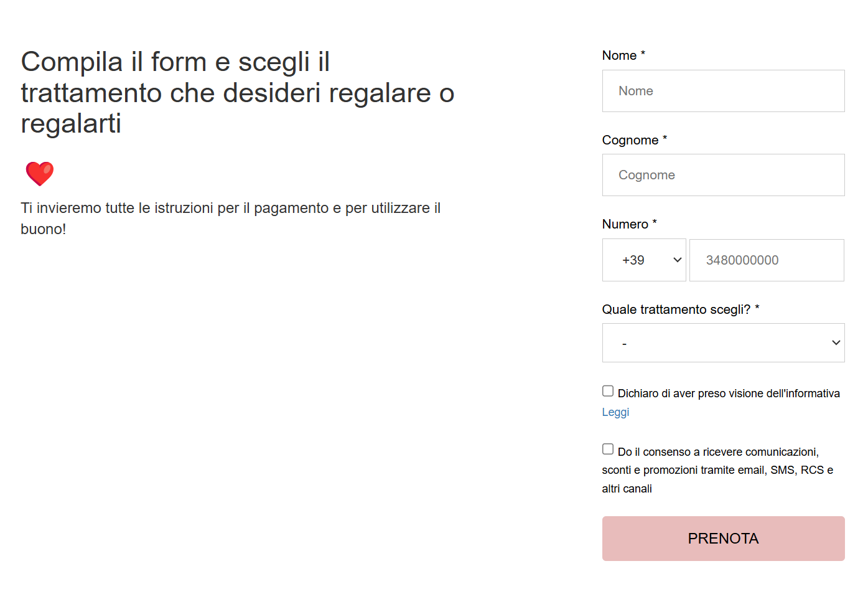Open the Leggi privacy link
868x594 pixels.
tap(615, 412)
